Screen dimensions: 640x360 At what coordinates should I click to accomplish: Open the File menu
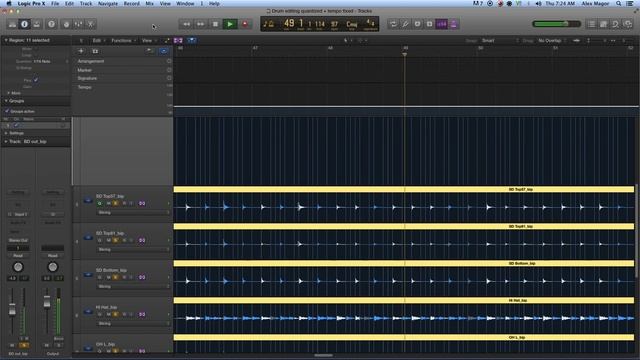click(x=55, y=4)
